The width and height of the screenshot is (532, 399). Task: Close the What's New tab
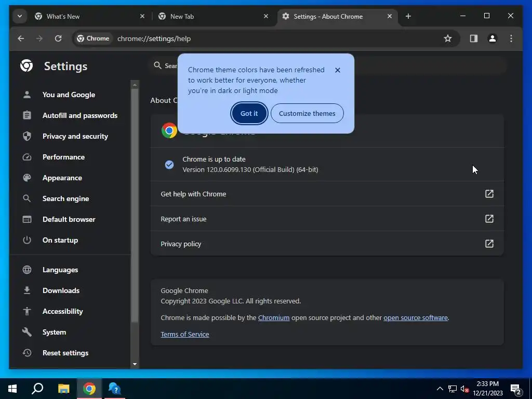[142, 16]
